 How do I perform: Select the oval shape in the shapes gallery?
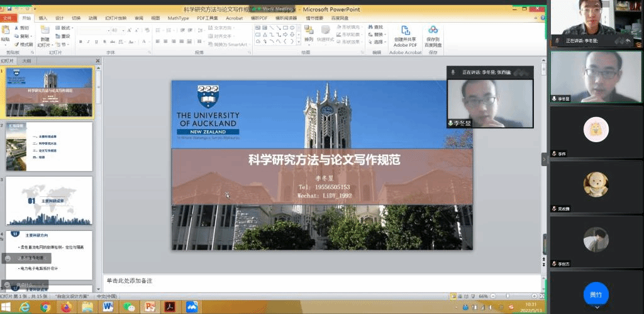click(292, 28)
